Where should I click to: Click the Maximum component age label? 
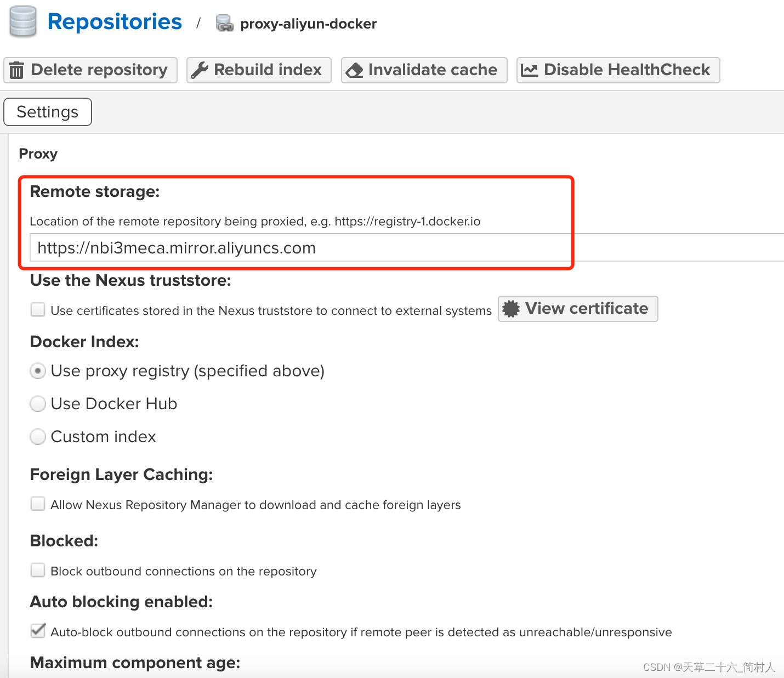[x=135, y=663]
